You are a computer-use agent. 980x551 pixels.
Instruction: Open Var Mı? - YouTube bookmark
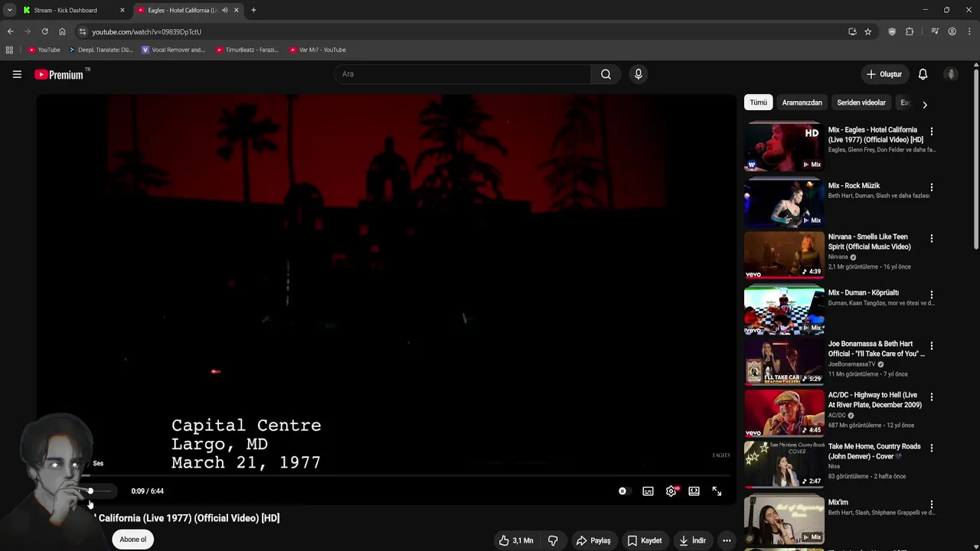click(x=318, y=50)
